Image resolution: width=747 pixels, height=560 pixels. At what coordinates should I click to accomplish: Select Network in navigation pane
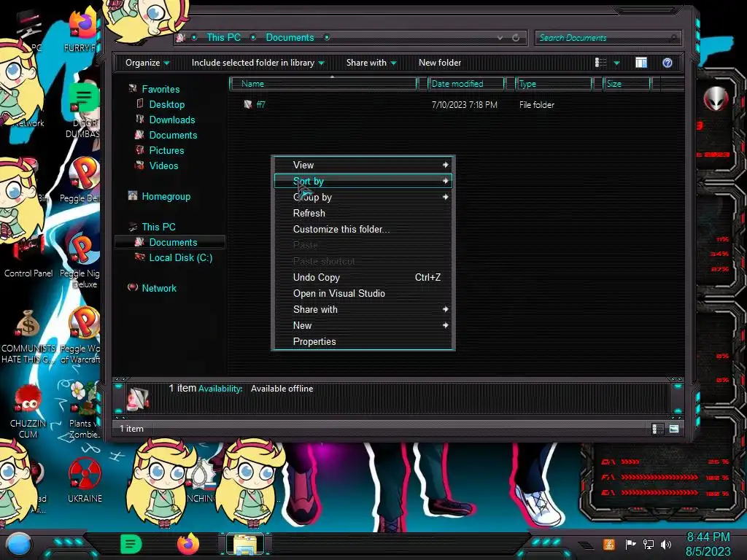[x=158, y=288]
